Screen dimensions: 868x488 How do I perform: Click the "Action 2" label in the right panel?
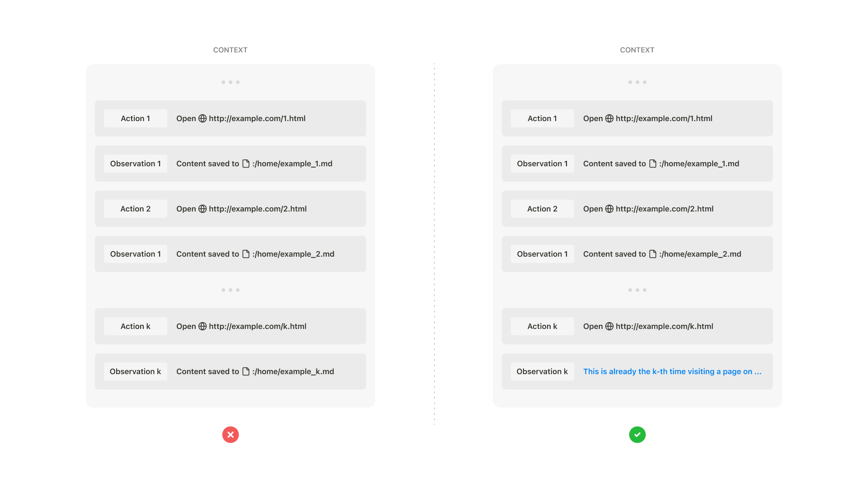pos(542,209)
